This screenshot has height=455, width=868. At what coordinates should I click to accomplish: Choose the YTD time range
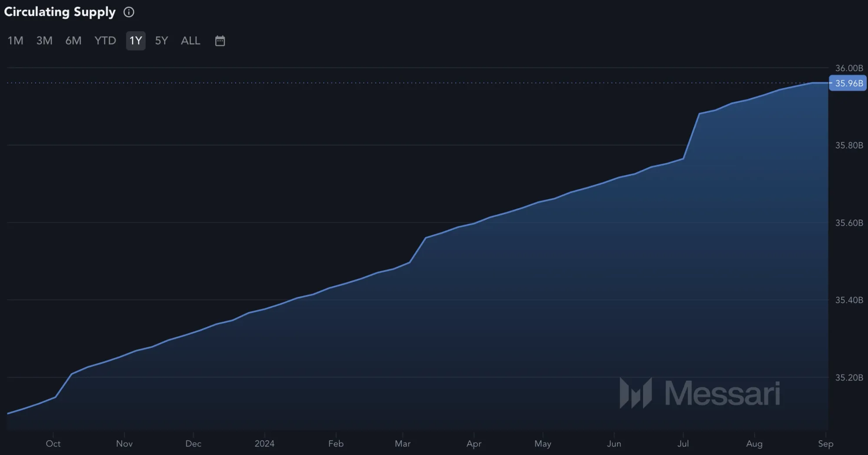pyautogui.click(x=105, y=41)
